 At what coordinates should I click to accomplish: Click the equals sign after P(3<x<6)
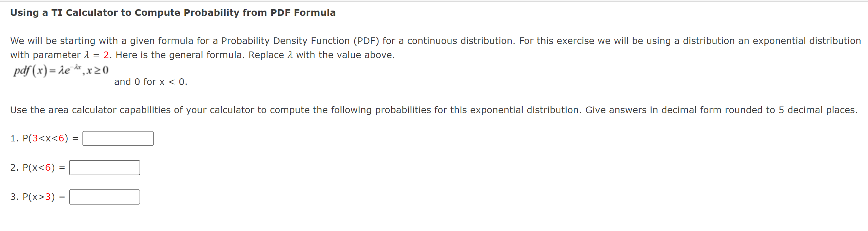pos(74,138)
